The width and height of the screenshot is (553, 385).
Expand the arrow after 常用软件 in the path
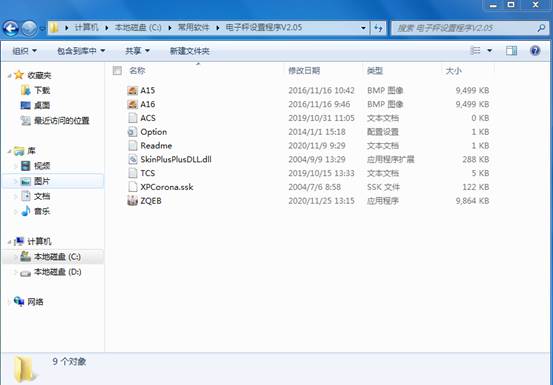coord(218,28)
